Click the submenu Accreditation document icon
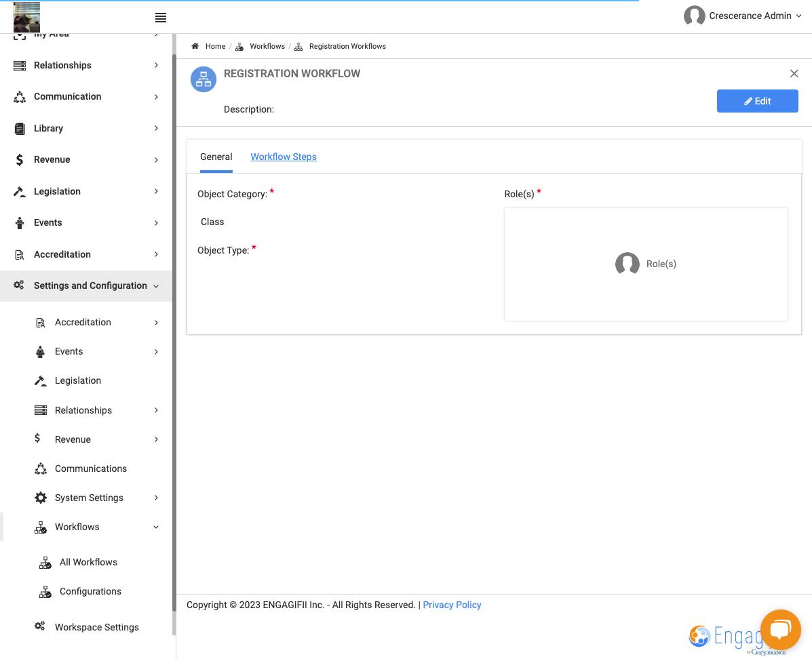The height and width of the screenshot is (661, 812). pyautogui.click(x=41, y=323)
